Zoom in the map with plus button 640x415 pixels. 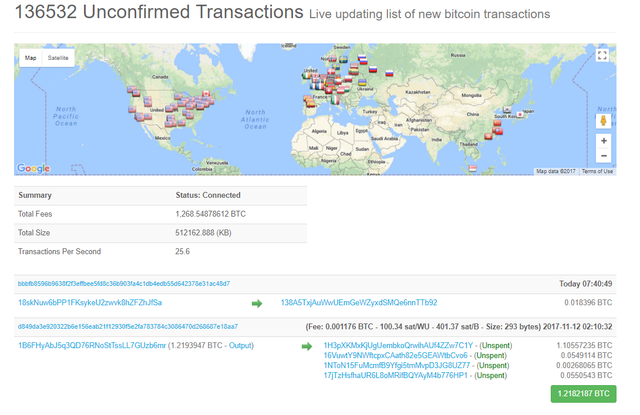pyautogui.click(x=604, y=141)
